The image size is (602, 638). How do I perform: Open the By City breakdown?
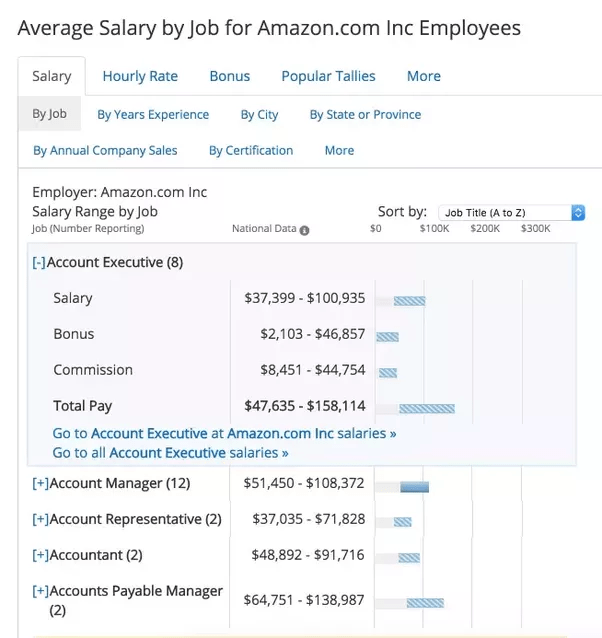pyautogui.click(x=259, y=115)
